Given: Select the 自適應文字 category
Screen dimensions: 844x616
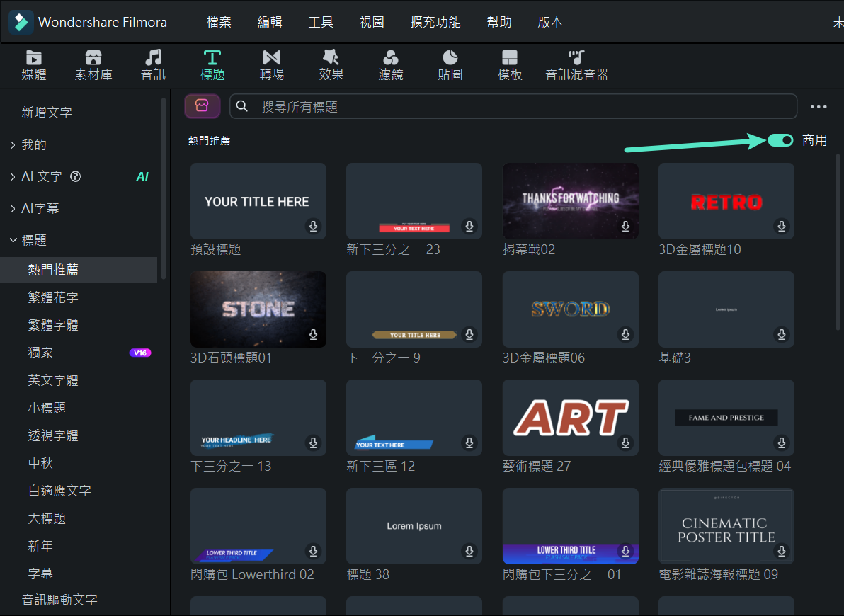Looking at the screenshot, I should pos(59,491).
